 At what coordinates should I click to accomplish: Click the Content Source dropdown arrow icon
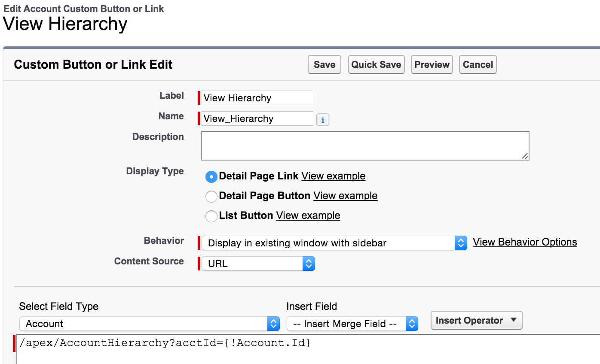pos(309,264)
